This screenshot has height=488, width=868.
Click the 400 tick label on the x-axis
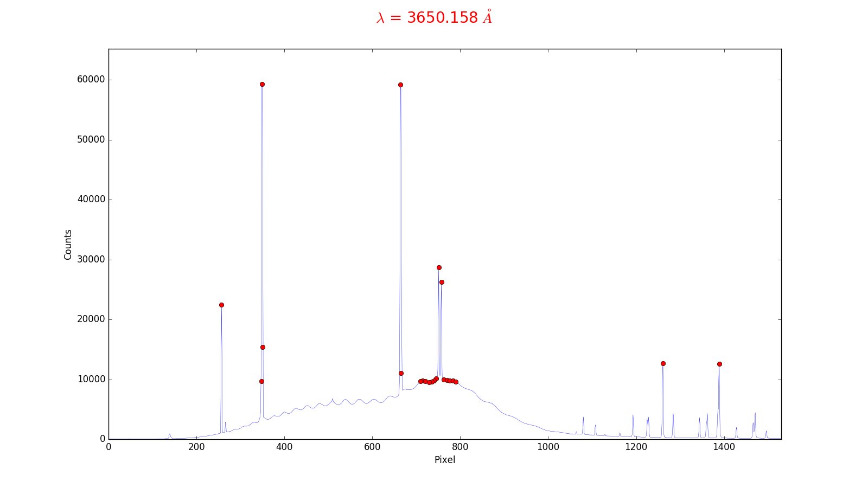click(284, 447)
